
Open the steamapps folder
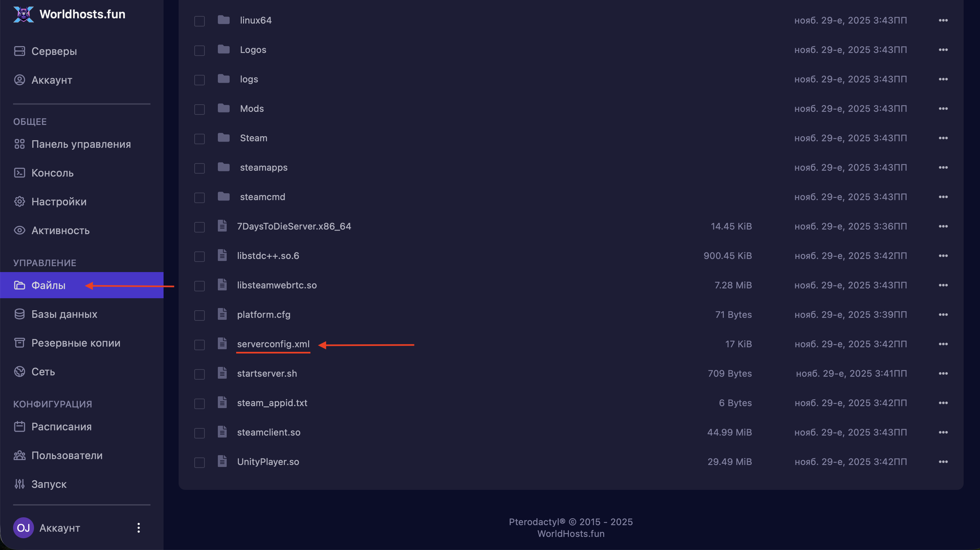coord(263,167)
